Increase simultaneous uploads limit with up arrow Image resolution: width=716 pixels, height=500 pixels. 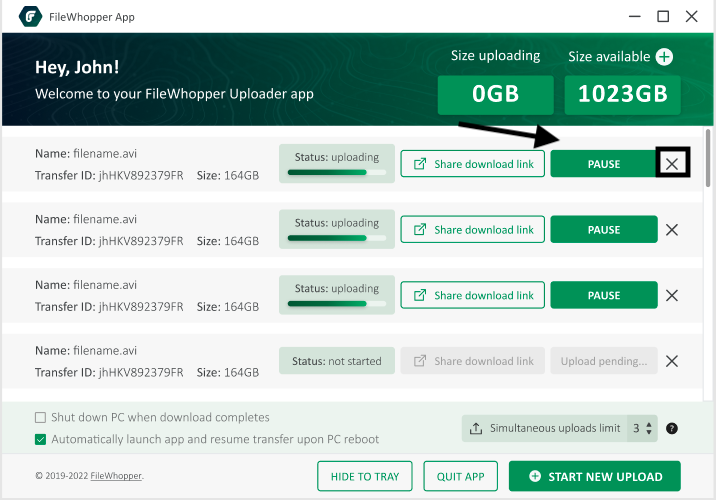coord(649,425)
